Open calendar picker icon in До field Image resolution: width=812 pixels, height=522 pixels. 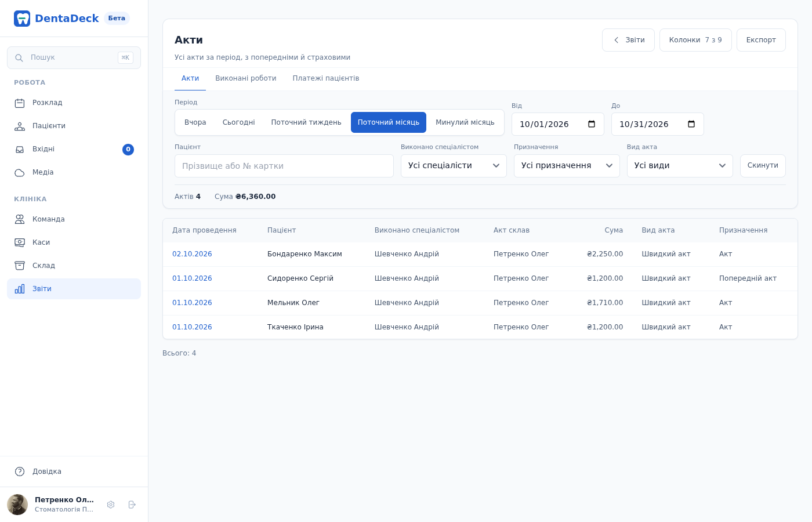click(691, 124)
